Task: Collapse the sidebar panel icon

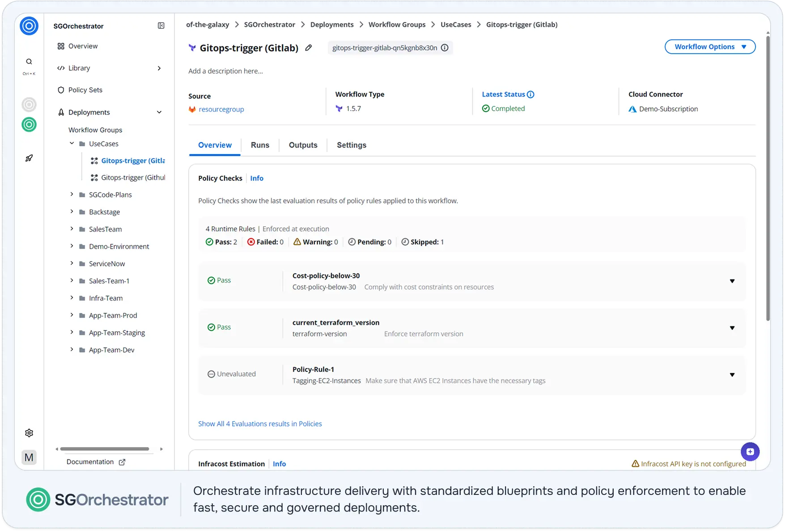Action: tap(161, 26)
